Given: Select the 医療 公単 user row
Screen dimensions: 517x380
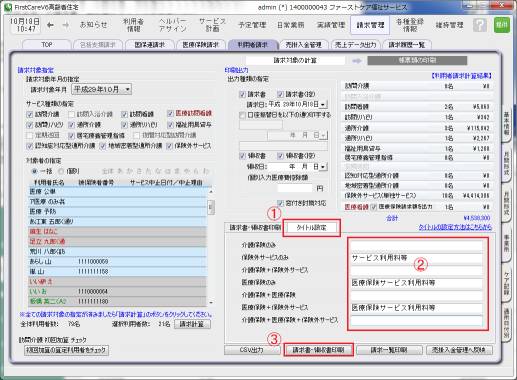Looking at the screenshot, I should 117,191.
